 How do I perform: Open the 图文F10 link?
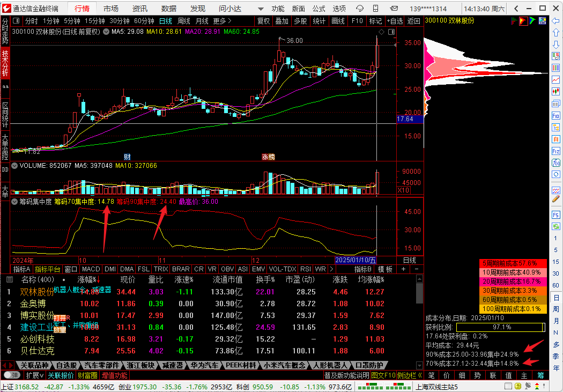383,375
